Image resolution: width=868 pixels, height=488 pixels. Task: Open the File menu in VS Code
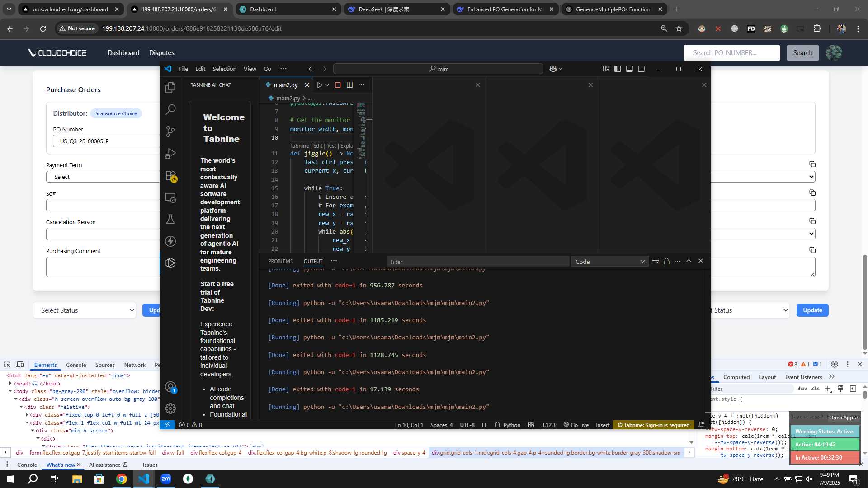[x=183, y=69]
